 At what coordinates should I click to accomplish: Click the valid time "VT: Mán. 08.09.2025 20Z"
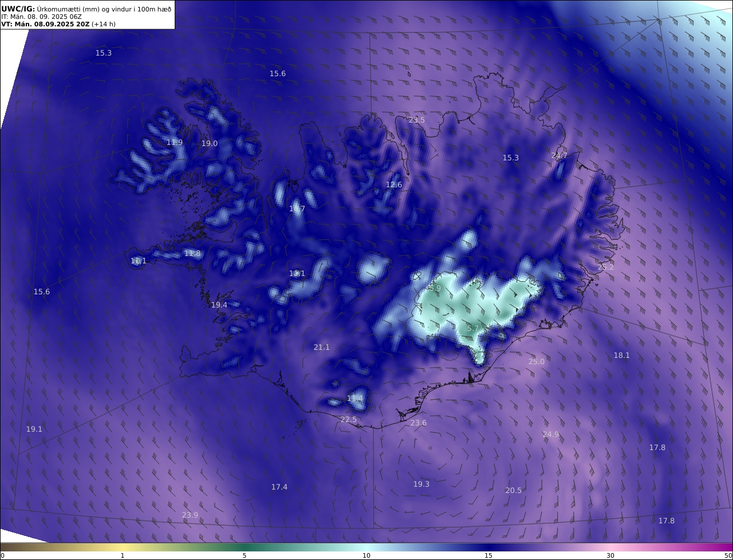[x=45, y=25]
